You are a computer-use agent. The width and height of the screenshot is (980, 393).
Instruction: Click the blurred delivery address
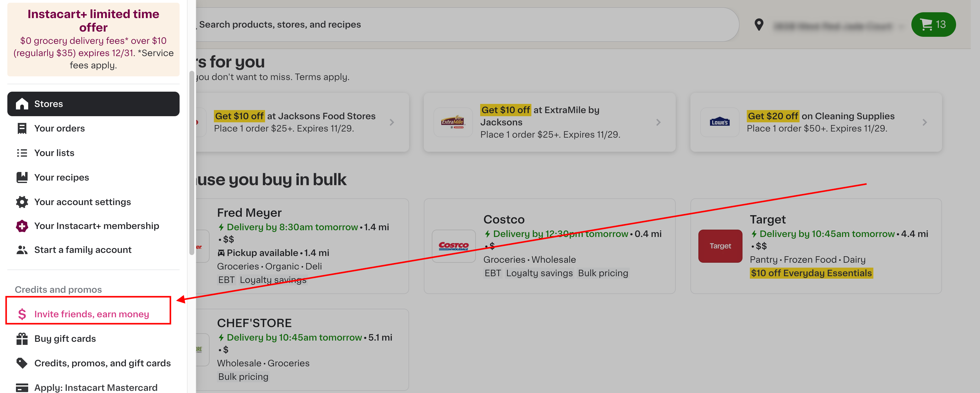click(x=834, y=26)
